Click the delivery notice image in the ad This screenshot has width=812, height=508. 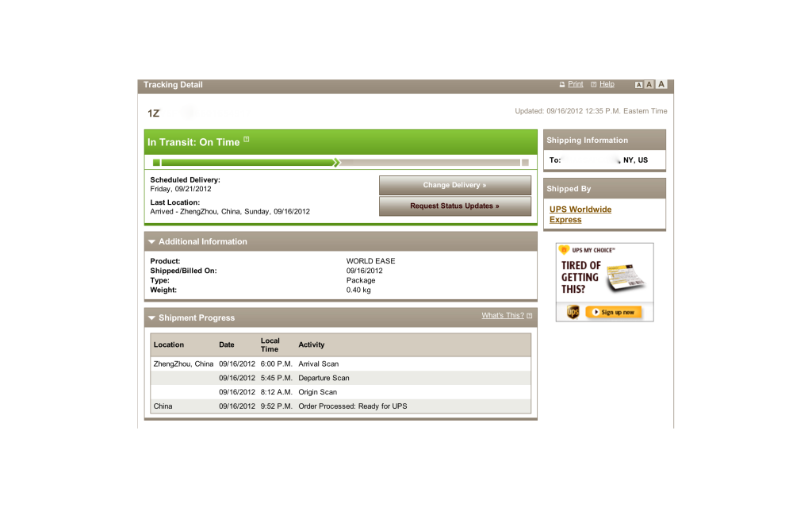click(626, 277)
